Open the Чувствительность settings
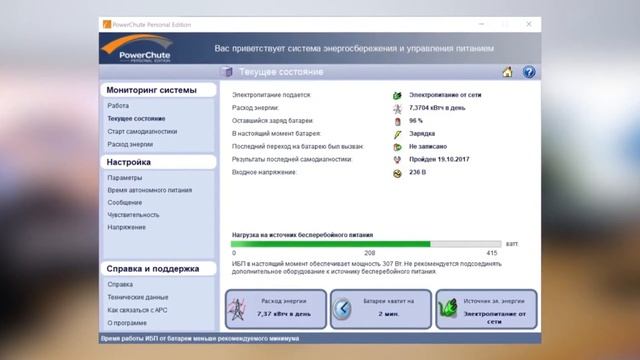Screen dimensions: 640x360 (133, 215)
